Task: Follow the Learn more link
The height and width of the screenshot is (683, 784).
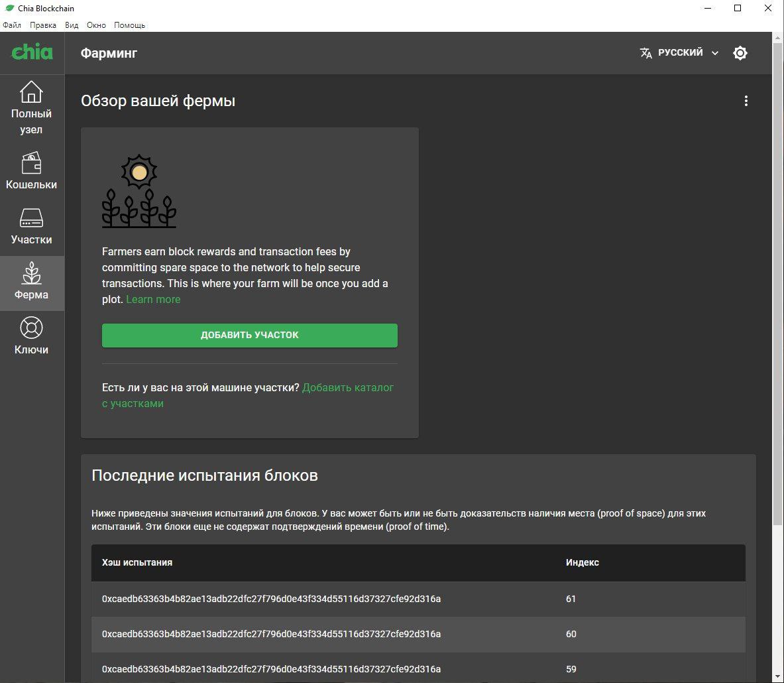Action: (x=153, y=299)
